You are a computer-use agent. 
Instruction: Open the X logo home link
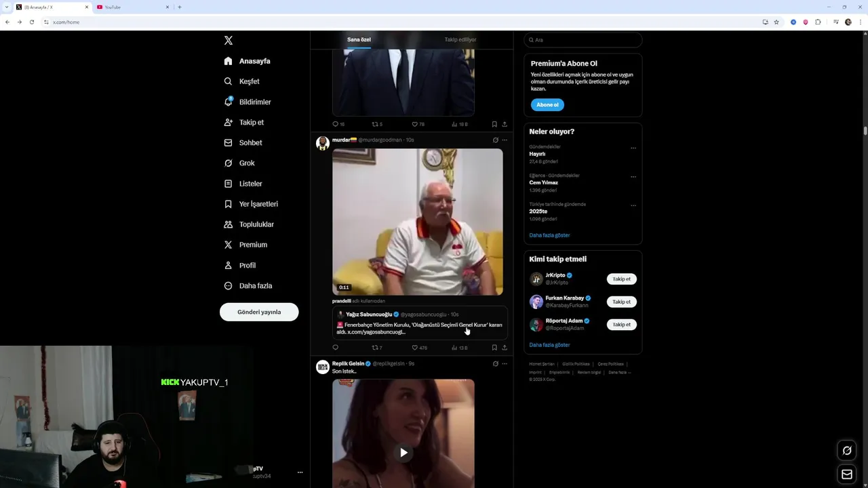point(229,41)
